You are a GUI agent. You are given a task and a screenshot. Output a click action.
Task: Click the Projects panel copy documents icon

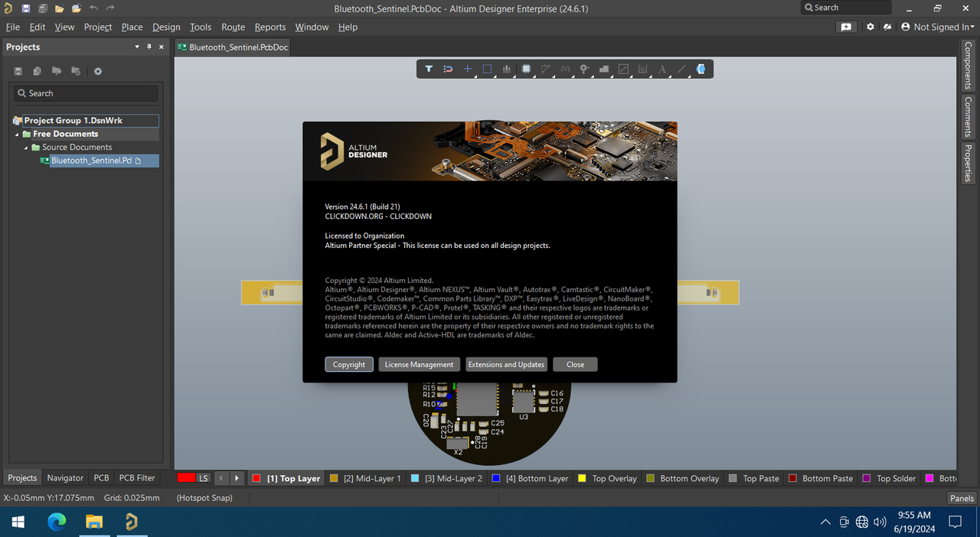coord(37,71)
